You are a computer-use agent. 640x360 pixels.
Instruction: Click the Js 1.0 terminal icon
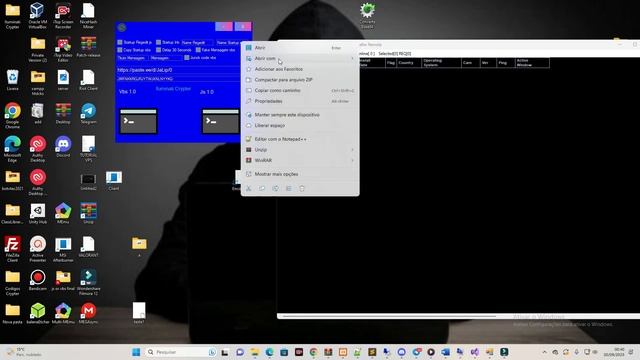[x=221, y=121]
